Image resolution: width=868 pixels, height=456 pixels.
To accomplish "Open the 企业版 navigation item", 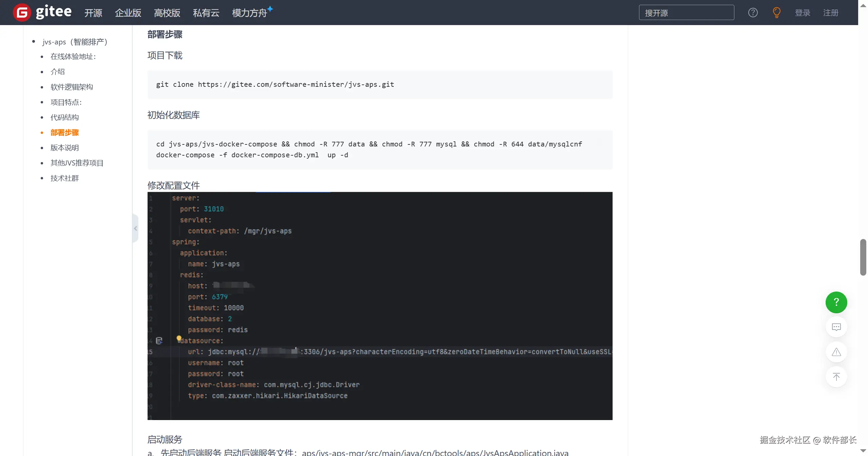I will [128, 13].
